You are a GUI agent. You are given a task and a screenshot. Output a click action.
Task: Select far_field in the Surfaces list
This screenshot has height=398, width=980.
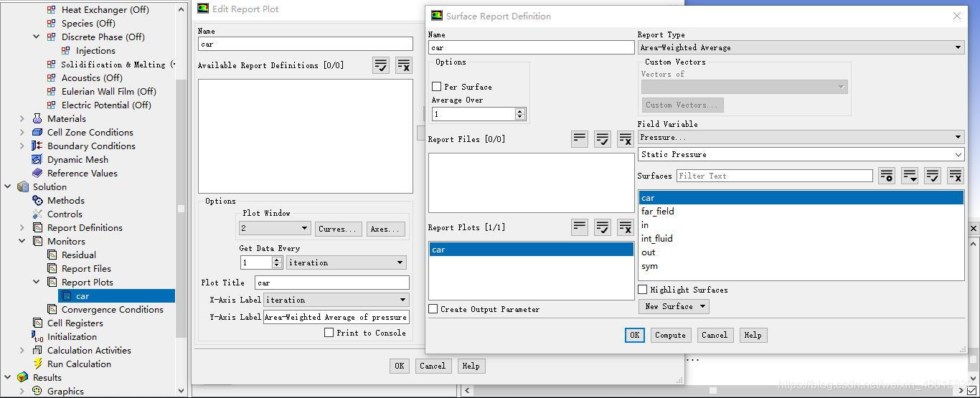pyautogui.click(x=657, y=212)
